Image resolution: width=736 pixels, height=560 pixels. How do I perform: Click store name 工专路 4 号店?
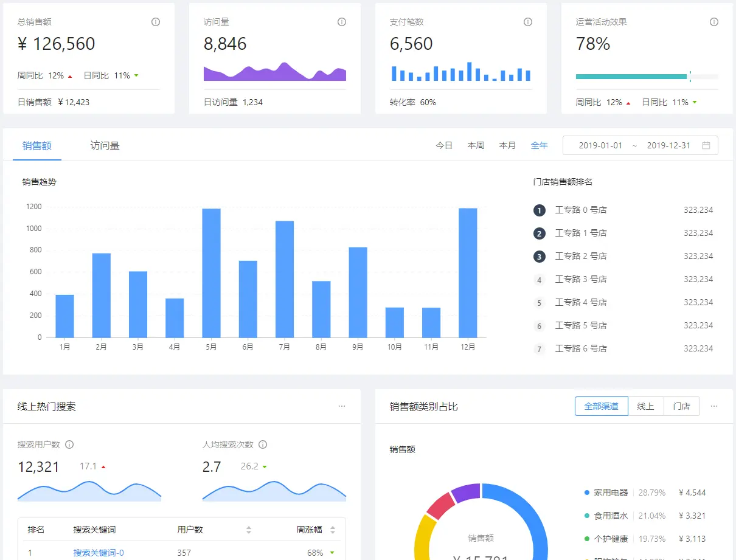[x=581, y=303]
